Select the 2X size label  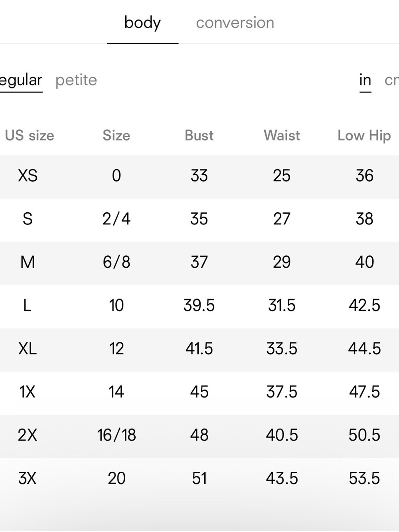point(28,435)
